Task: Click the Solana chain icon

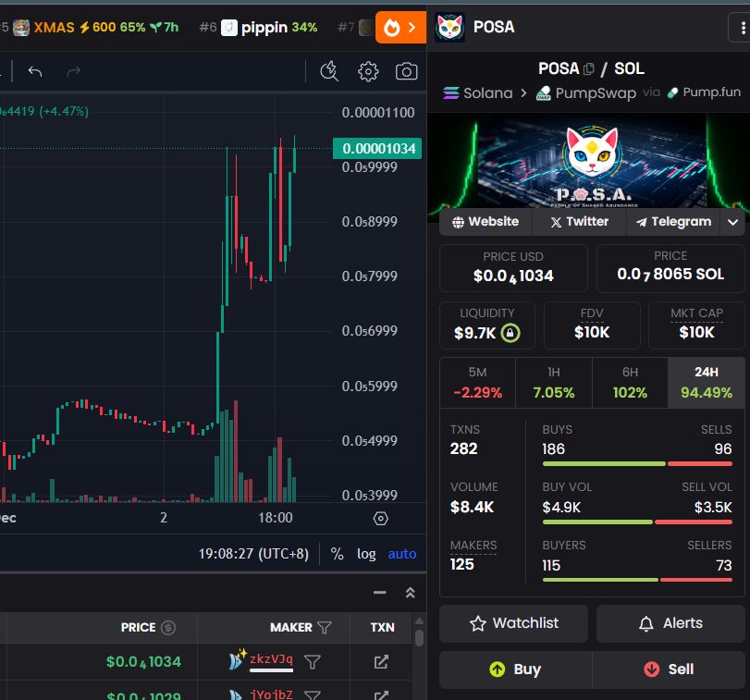Action: tap(451, 92)
